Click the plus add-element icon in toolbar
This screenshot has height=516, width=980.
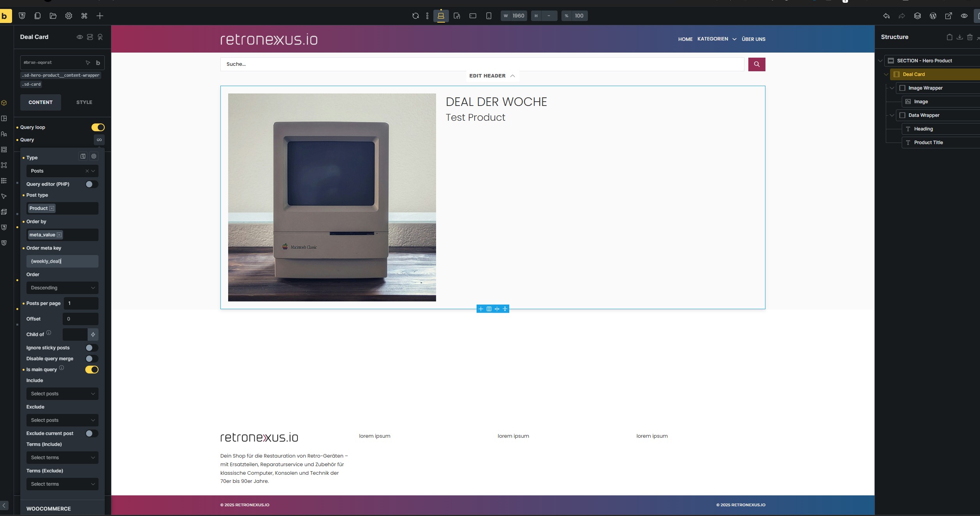pos(100,16)
